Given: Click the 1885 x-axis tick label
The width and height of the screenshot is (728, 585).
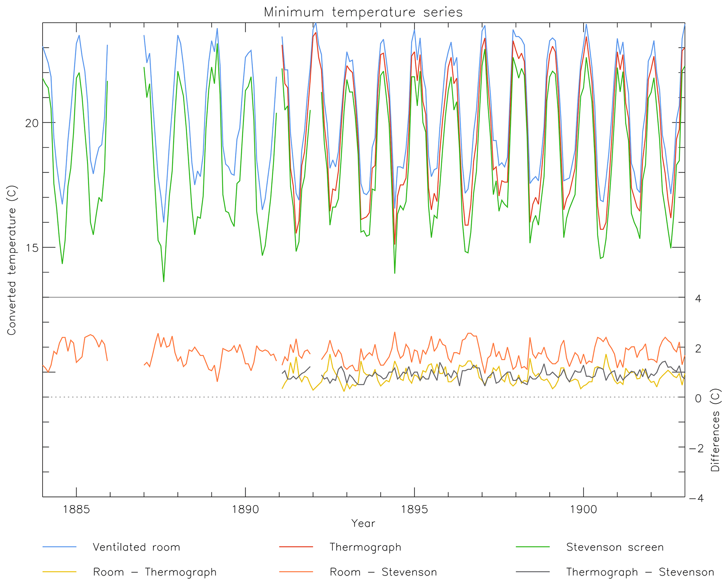Looking at the screenshot, I should [x=76, y=510].
